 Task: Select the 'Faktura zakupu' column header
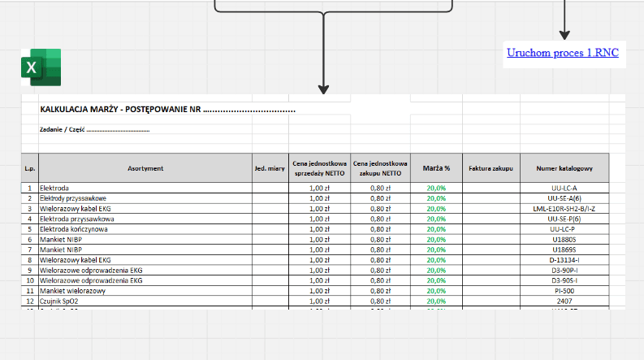click(x=491, y=168)
